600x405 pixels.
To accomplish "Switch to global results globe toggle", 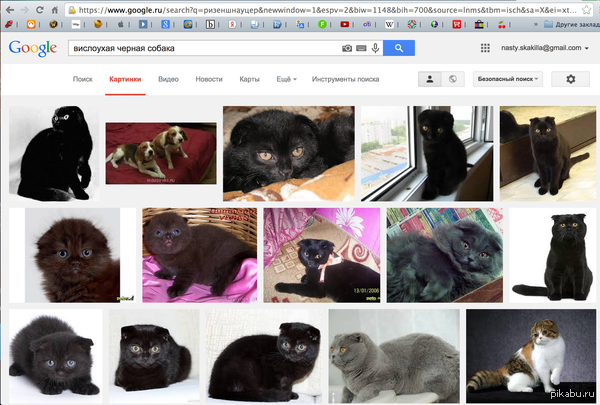I will point(452,78).
